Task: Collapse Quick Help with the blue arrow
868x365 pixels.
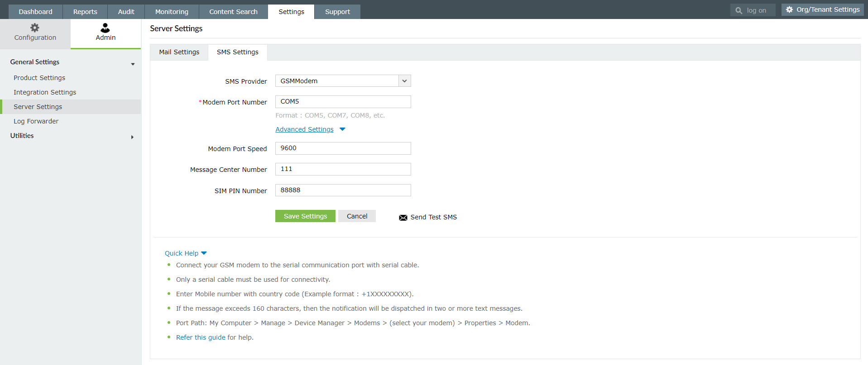Action: (204, 253)
